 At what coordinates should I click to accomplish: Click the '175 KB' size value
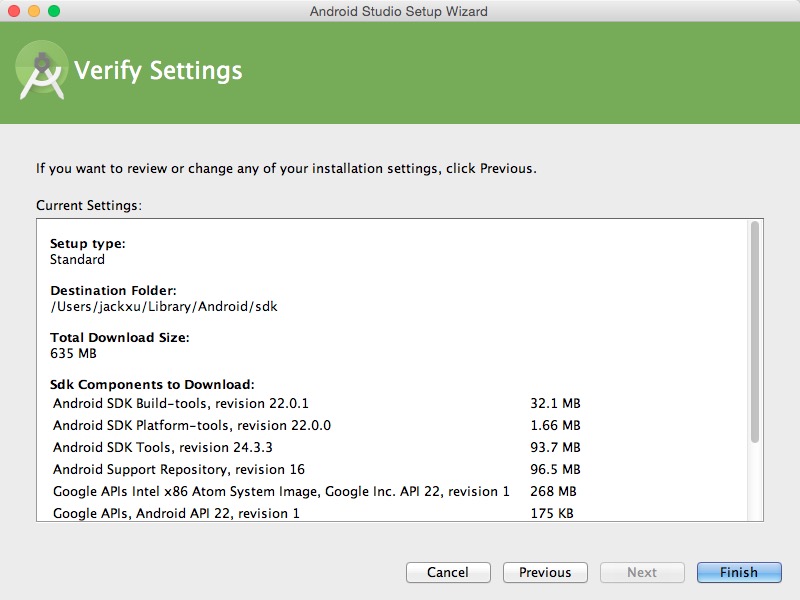(x=552, y=513)
